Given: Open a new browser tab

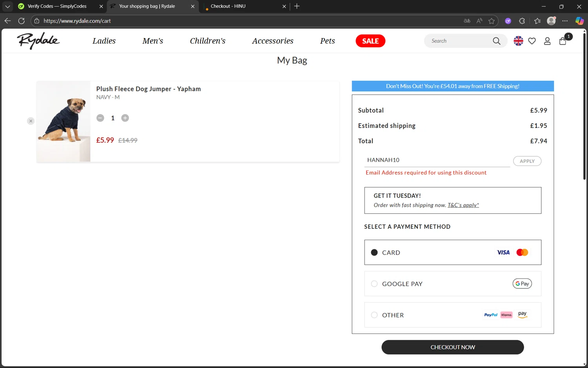Looking at the screenshot, I should (x=297, y=6).
